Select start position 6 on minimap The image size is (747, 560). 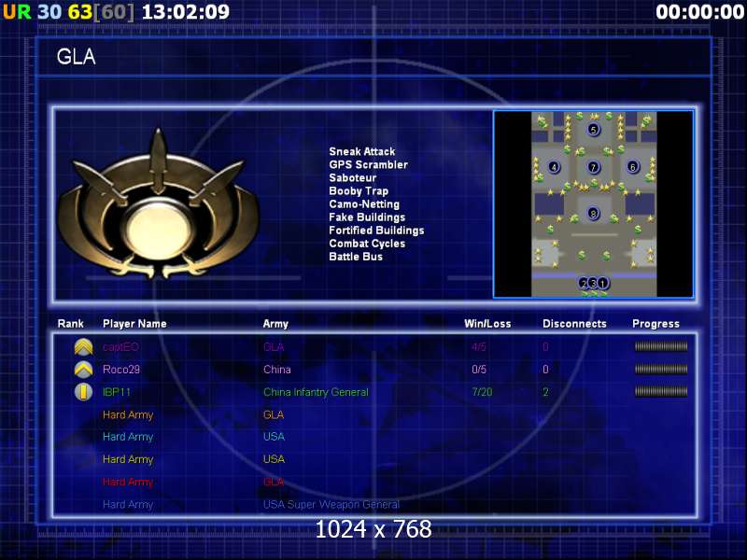(633, 167)
